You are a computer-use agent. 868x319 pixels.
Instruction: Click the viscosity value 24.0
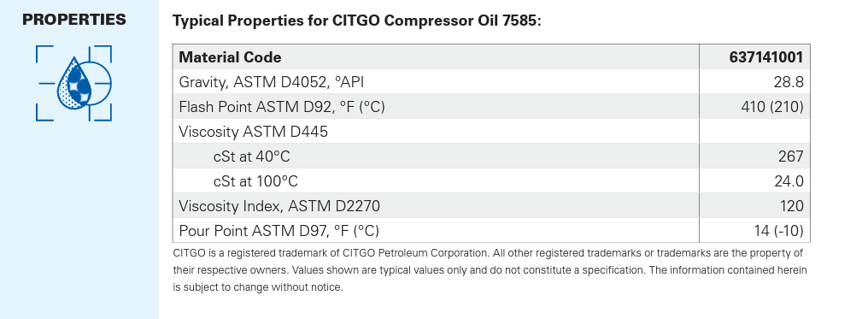tap(789, 181)
